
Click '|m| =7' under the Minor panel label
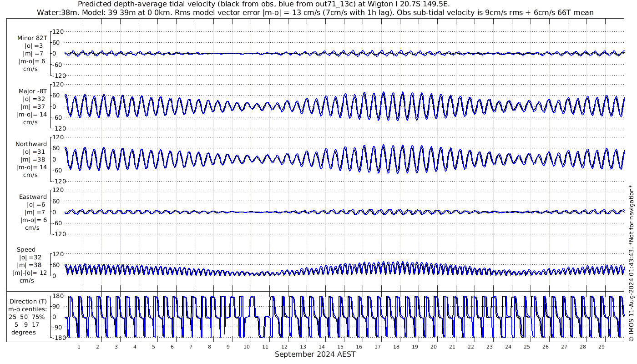click(33, 54)
